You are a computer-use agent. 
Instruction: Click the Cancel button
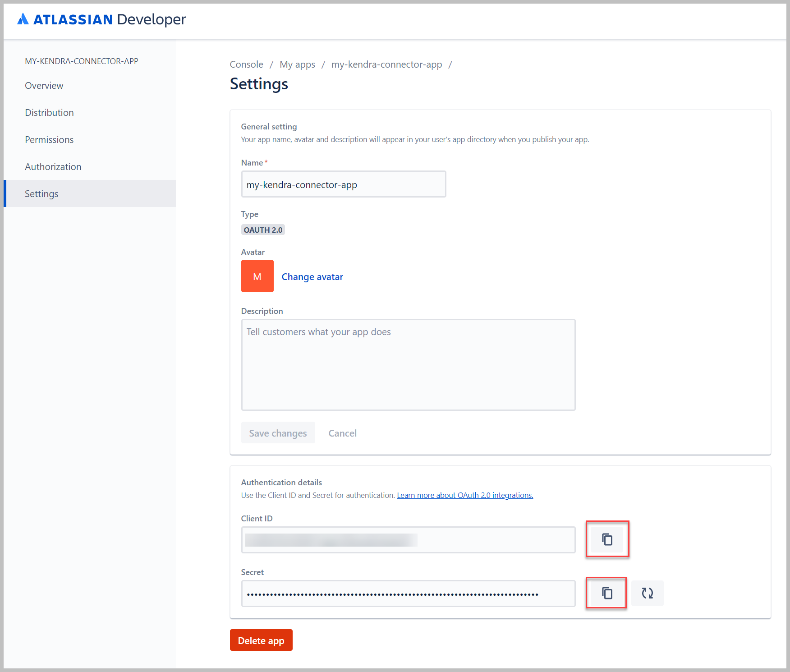pos(342,433)
